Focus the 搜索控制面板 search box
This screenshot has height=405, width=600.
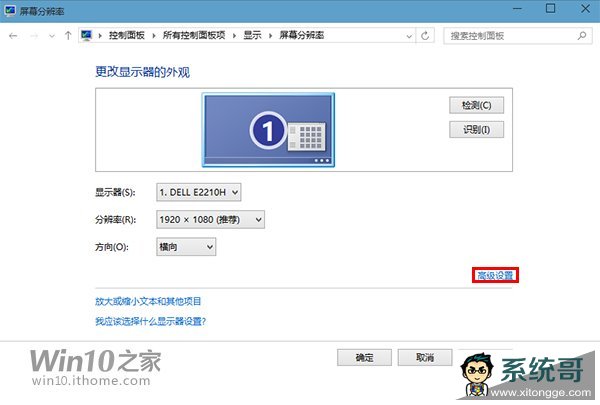tap(518, 36)
